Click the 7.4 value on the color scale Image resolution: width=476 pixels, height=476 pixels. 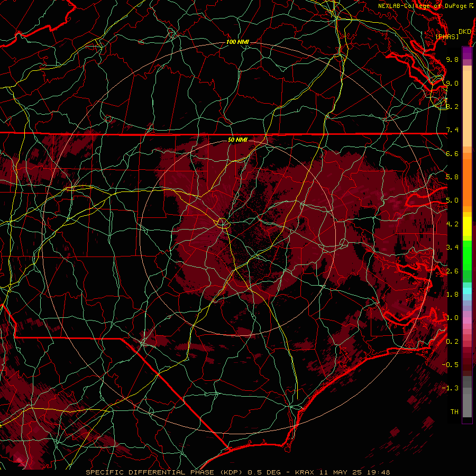(x=452, y=130)
